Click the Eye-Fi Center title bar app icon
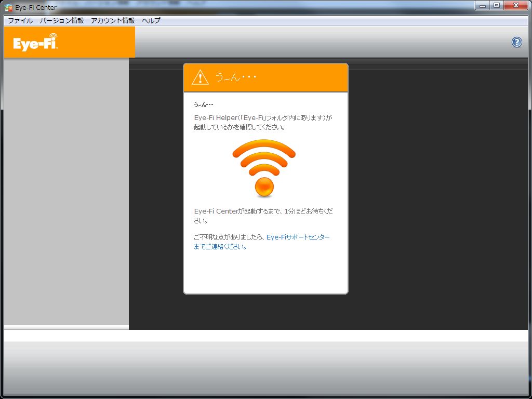 pyautogui.click(x=8, y=7)
